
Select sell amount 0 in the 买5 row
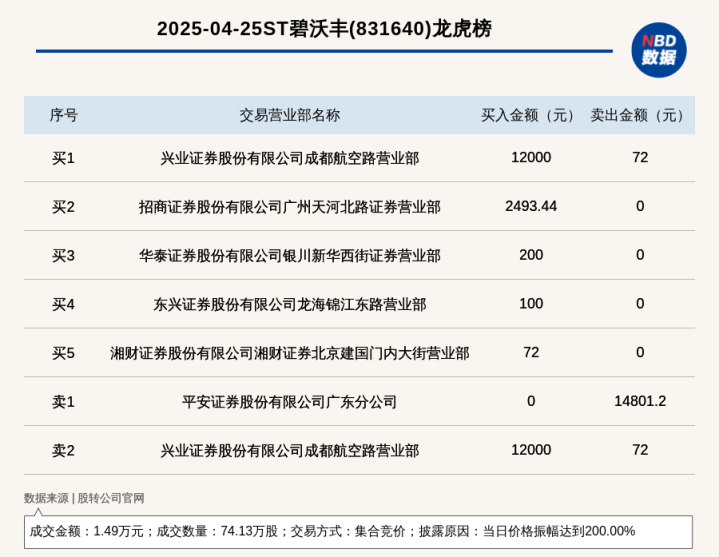click(x=640, y=353)
